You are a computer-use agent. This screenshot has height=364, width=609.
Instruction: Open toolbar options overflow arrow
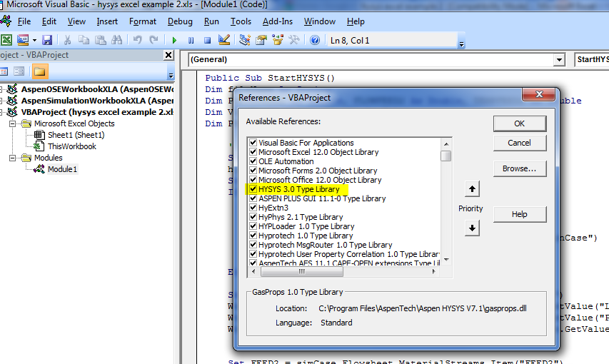click(x=462, y=44)
